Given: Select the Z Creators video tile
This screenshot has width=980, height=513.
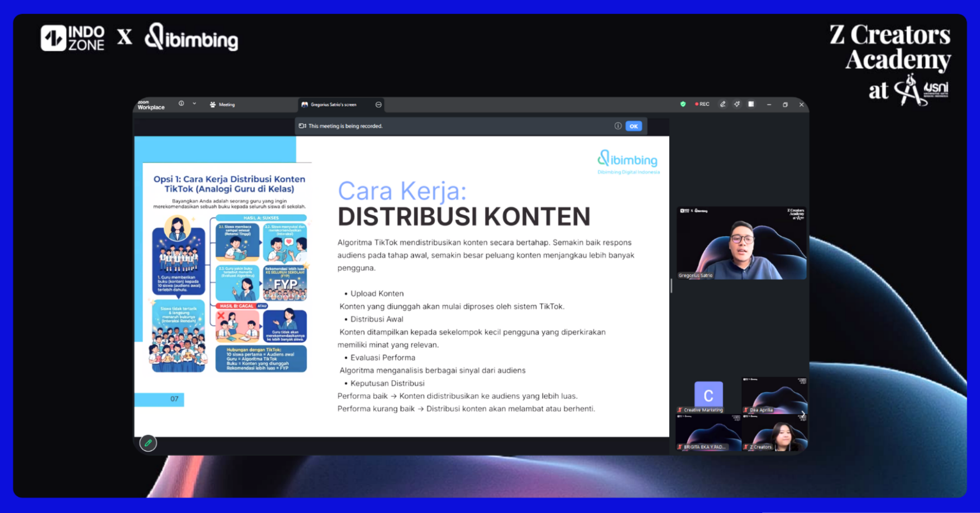Looking at the screenshot, I should (x=774, y=432).
